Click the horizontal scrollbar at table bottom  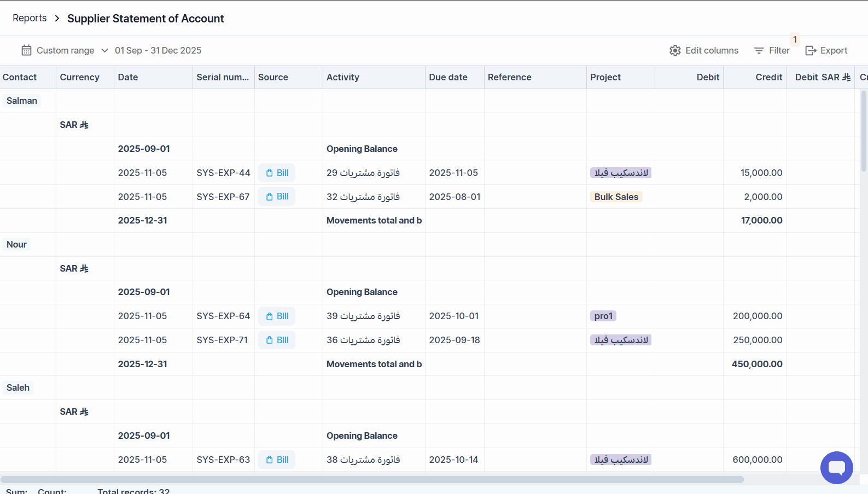point(372,479)
